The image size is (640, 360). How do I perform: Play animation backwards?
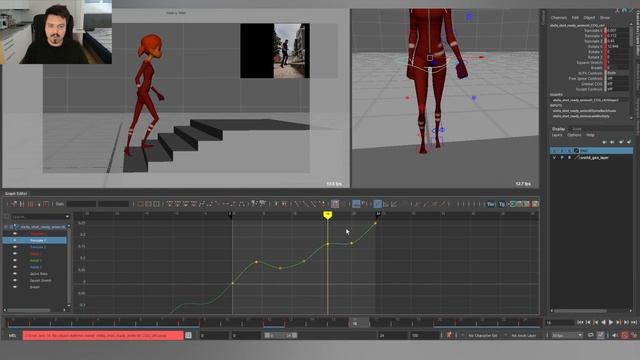click(603, 322)
